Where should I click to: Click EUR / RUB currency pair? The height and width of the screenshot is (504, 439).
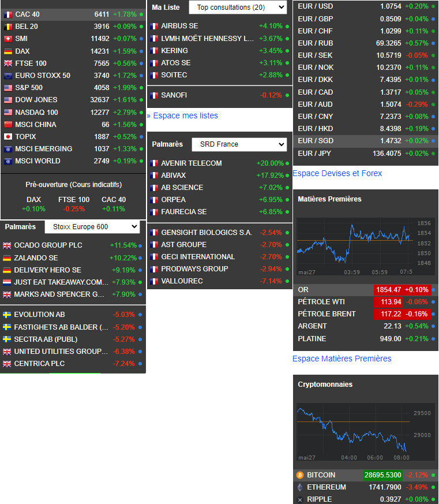316,43
